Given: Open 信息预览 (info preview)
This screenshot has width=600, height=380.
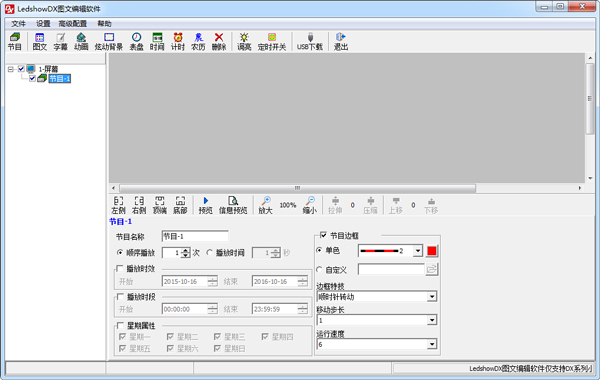Looking at the screenshot, I should (x=233, y=205).
